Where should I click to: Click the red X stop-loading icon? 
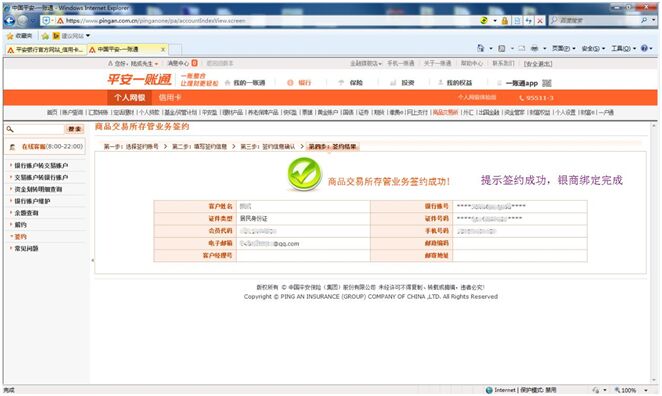pyautogui.click(x=540, y=20)
